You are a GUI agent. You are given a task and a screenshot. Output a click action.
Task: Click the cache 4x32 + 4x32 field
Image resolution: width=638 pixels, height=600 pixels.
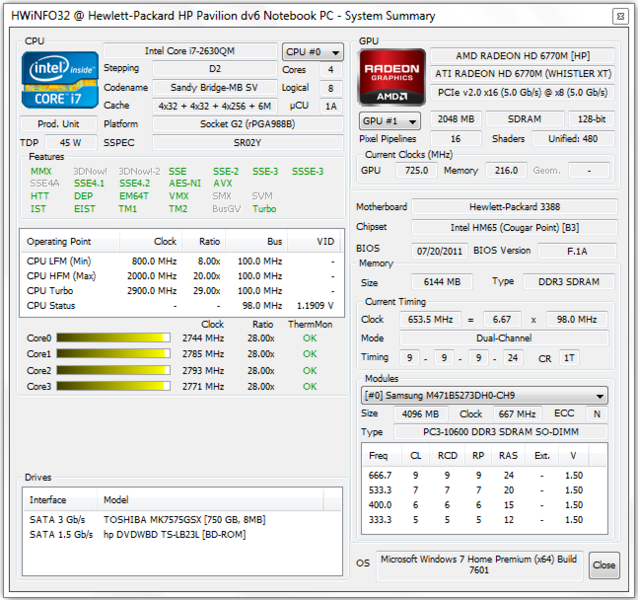point(214,106)
